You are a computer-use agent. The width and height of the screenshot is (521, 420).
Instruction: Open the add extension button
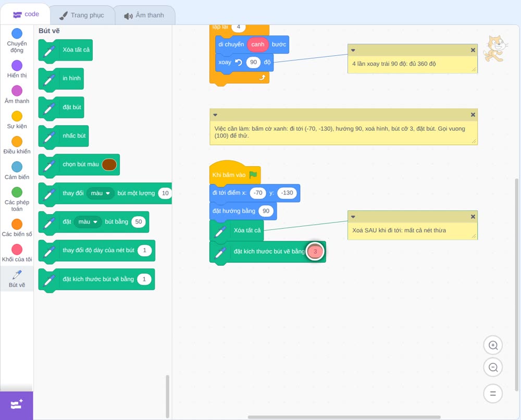click(17, 405)
